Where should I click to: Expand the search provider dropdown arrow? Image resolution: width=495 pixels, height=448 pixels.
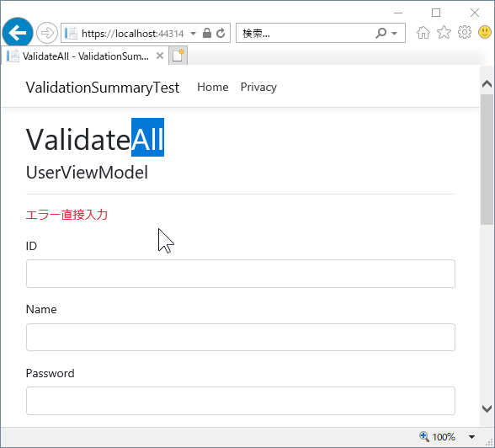point(394,33)
